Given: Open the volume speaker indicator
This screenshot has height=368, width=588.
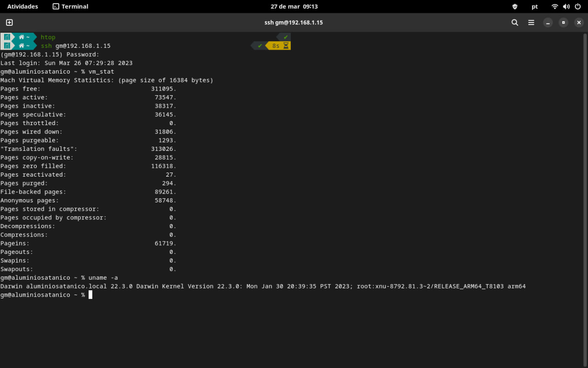Looking at the screenshot, I should click(x=566, y=6).
